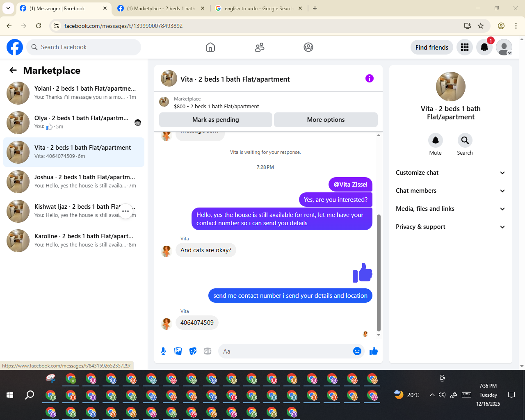Click the 'Yes, are you interested?' message

click(x=336, y=200)
